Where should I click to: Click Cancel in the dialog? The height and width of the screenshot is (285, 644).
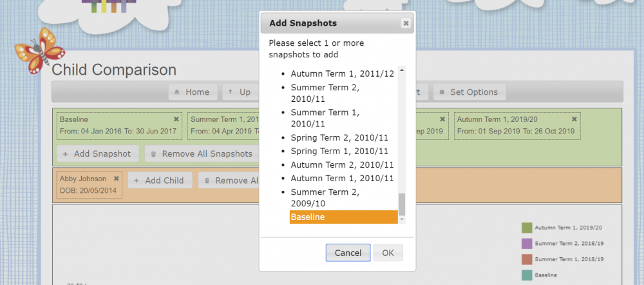tap(348, 253)
